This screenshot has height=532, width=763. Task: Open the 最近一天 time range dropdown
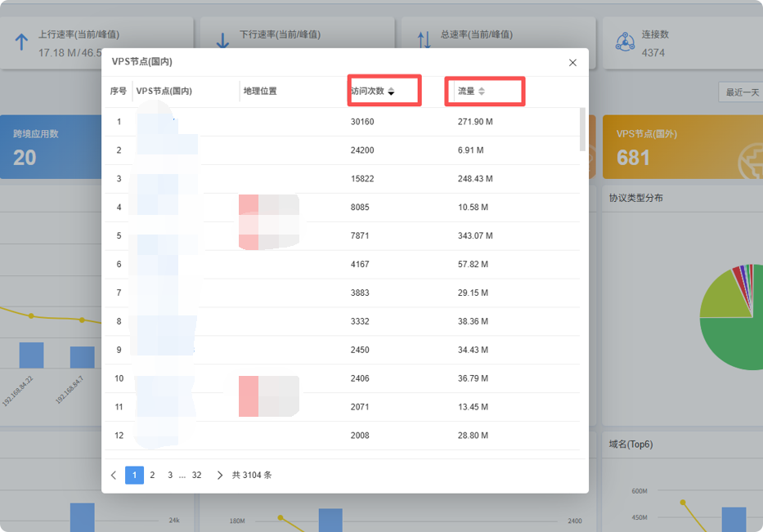[x=739, y=92]
